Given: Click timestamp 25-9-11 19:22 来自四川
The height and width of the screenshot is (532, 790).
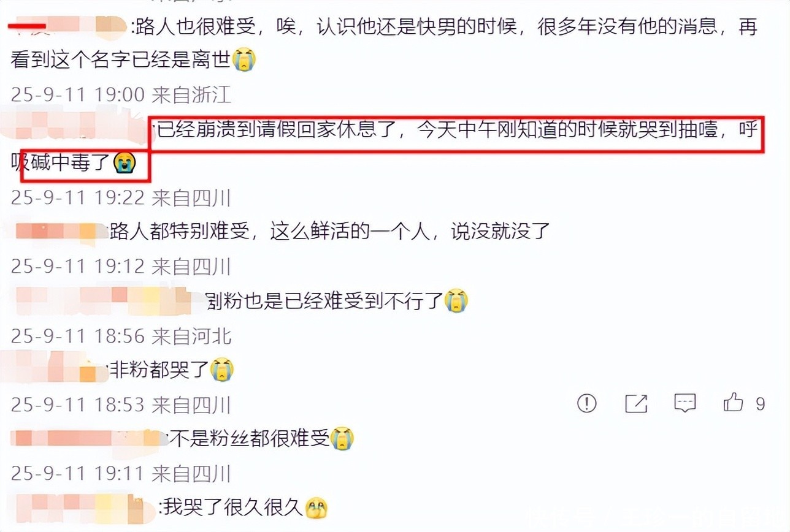Looking at the screenshot, I should click(121, 197).
